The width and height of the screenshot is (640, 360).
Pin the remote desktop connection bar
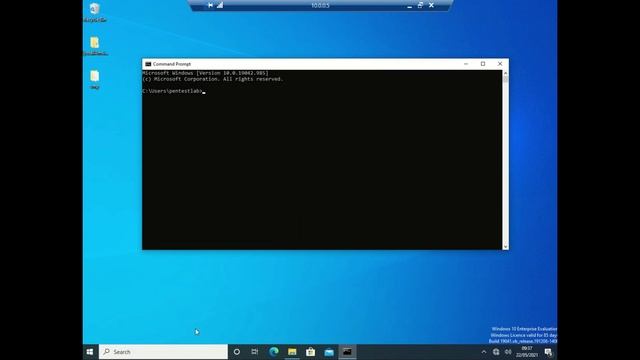pos(210,5)
